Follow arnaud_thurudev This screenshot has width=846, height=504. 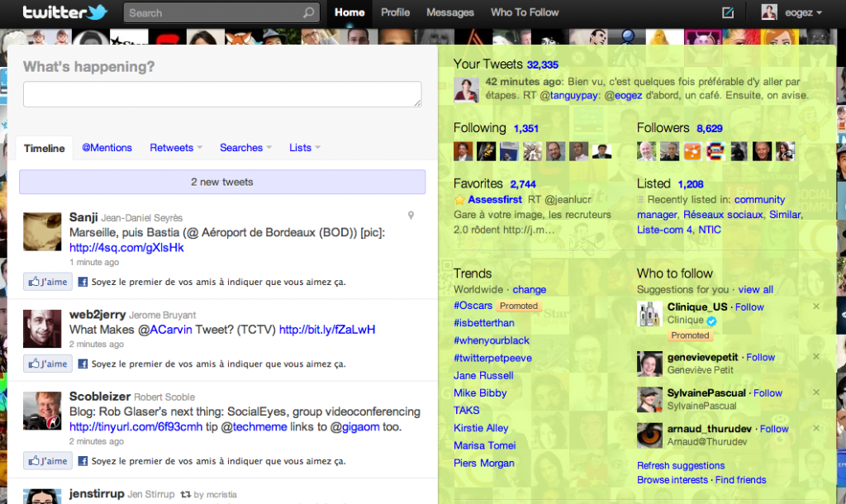point(774,429)
